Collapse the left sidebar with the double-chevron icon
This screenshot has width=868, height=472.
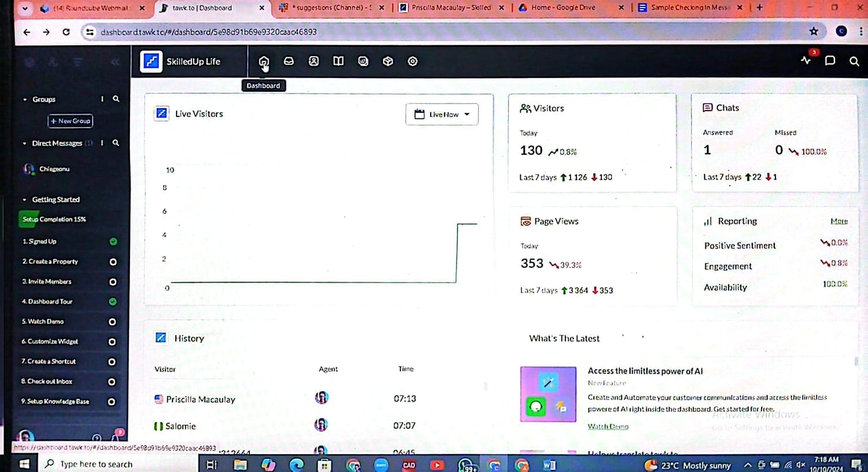(x=115, y=61)
